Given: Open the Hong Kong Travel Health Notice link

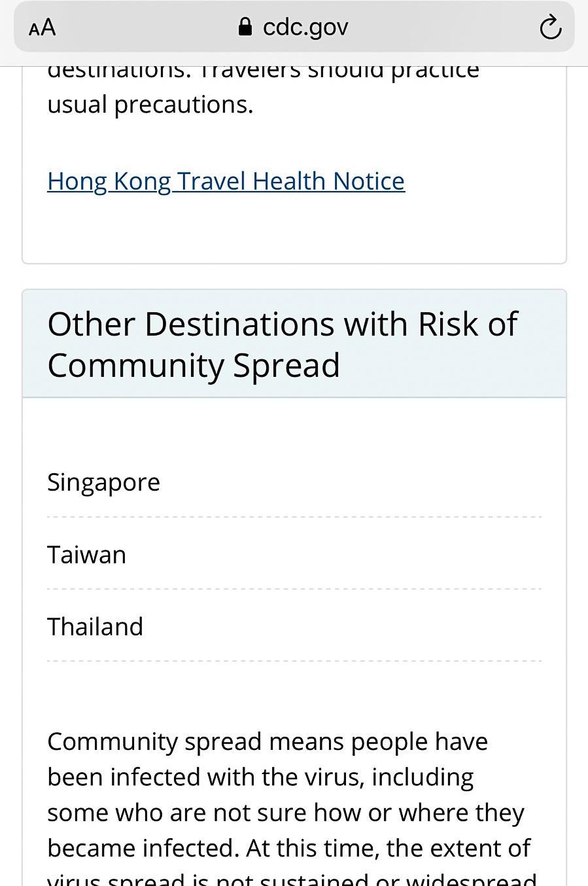Looking at the screenshot, I should [x=226, y=181].
